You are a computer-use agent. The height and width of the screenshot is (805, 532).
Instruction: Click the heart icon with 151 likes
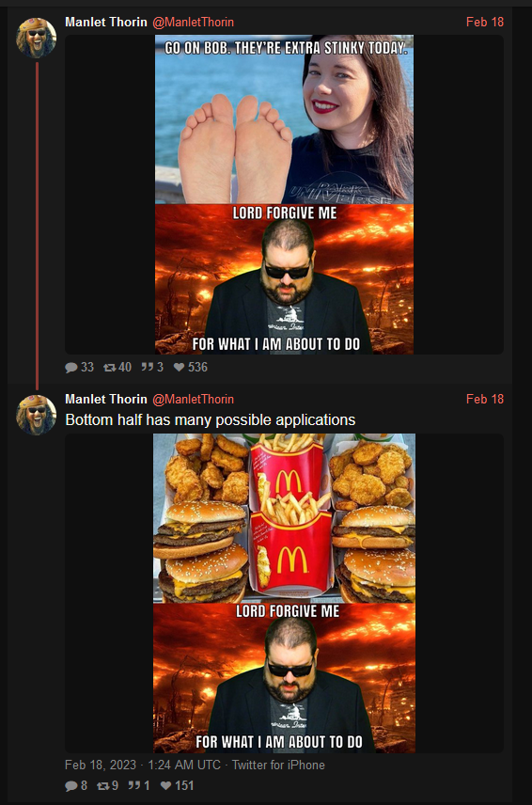click(x=166, y=785)
